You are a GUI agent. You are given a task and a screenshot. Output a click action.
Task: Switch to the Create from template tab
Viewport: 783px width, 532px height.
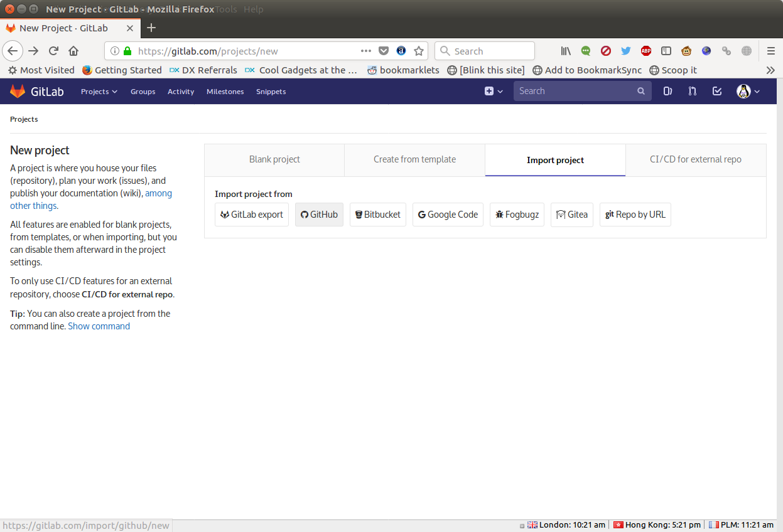(415, 160)
